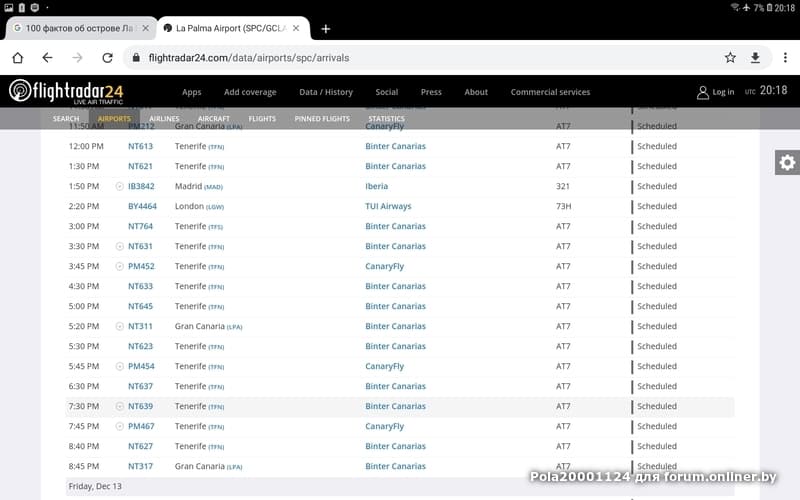Click Binter Canarias in the NT613 row
Viewport: 800px width, 500px height.
click(x=395, y=146)
